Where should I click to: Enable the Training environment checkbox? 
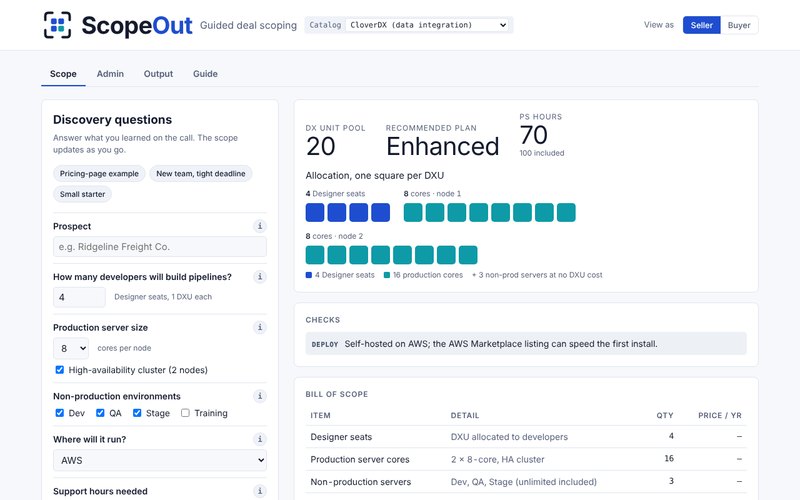(185, 413)
